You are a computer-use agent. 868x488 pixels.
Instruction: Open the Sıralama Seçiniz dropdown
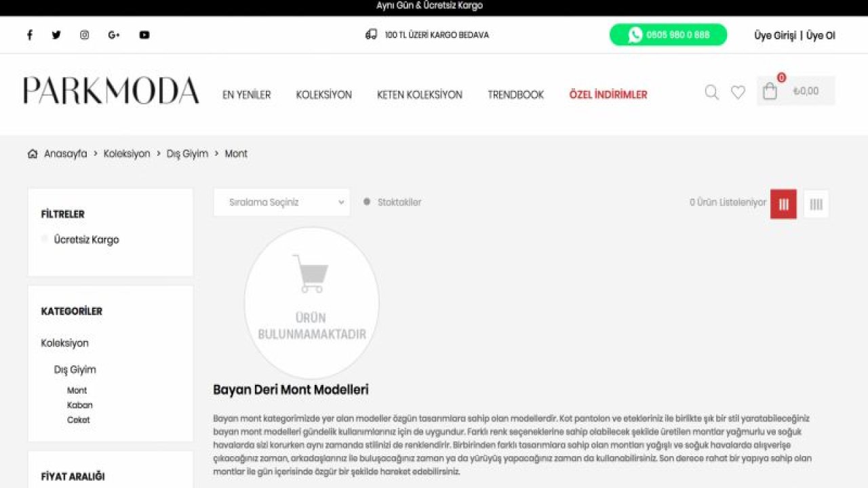tap(281, 201)
